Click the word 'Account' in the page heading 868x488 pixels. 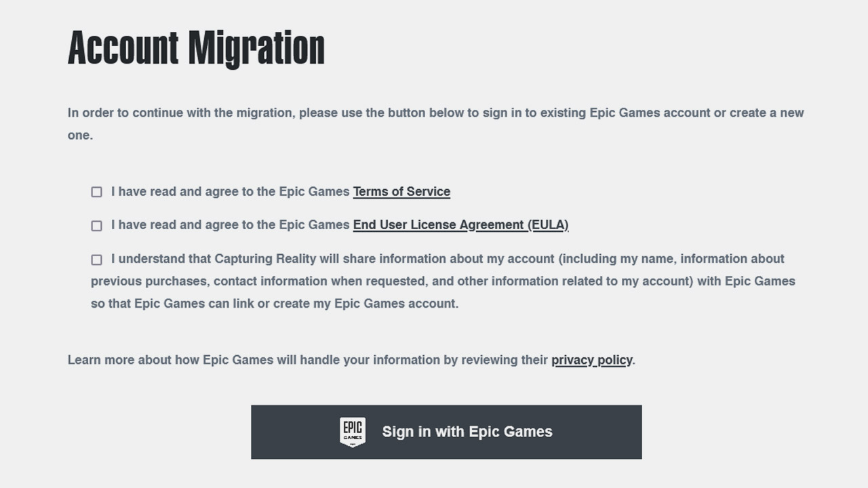pyautogui.click(x=123, y=48)
